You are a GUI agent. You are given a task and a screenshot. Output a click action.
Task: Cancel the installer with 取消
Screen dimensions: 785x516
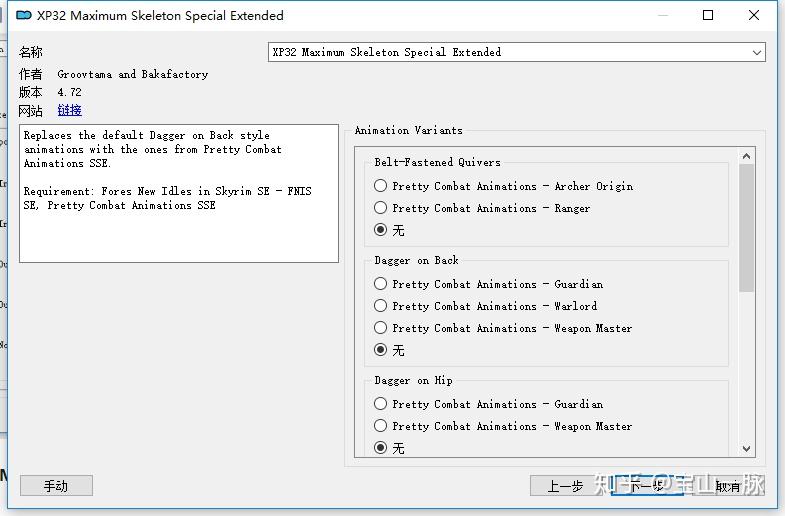point(728,485)
